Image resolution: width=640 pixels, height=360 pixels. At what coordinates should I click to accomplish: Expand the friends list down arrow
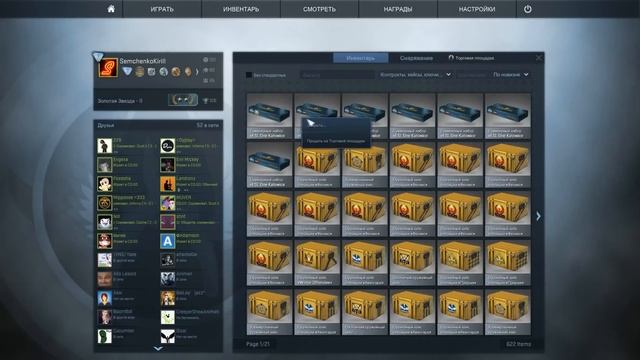[158, 349]
